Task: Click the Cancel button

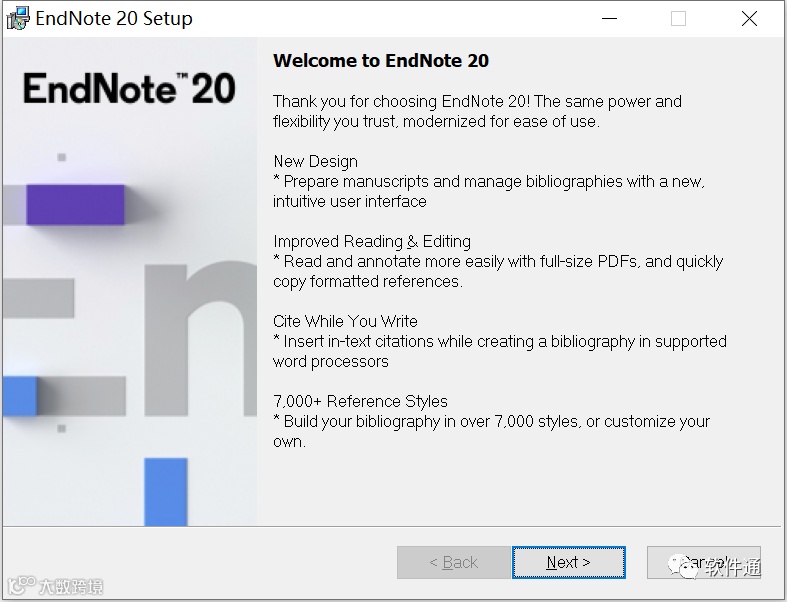Action: (704, 562)
